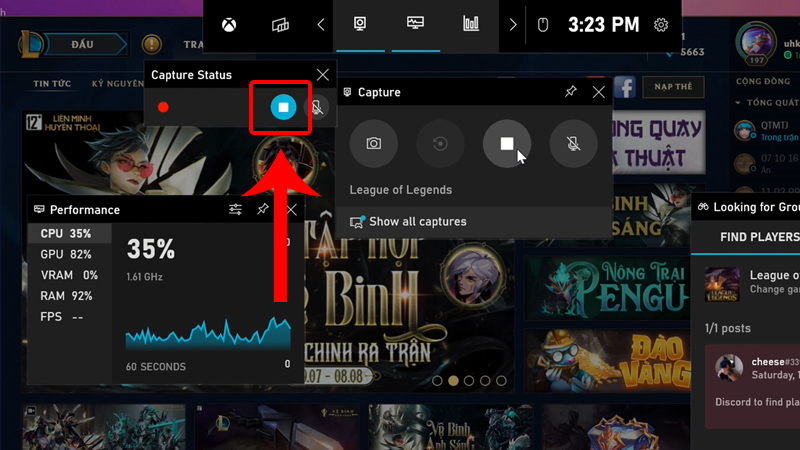
Task: Pin the Performance widget
Action: [x=263, y=210]
